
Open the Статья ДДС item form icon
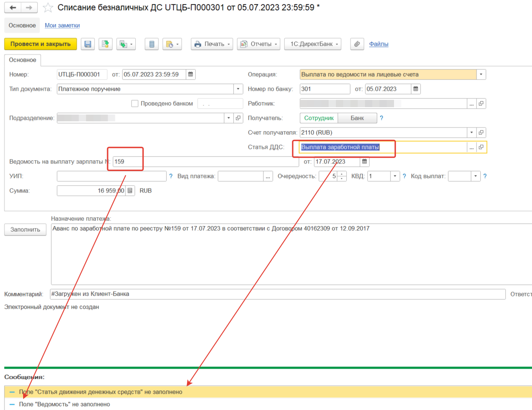[x=481, y=147]
